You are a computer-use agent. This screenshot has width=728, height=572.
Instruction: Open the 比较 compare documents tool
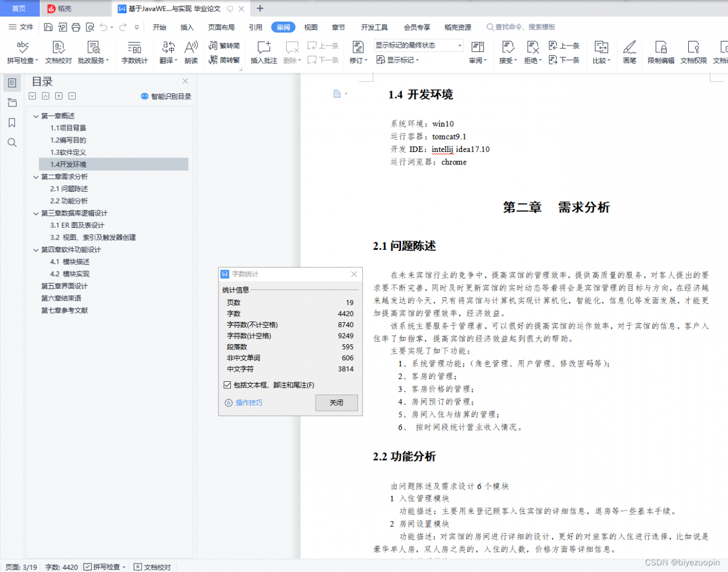[x=601, y=51]
